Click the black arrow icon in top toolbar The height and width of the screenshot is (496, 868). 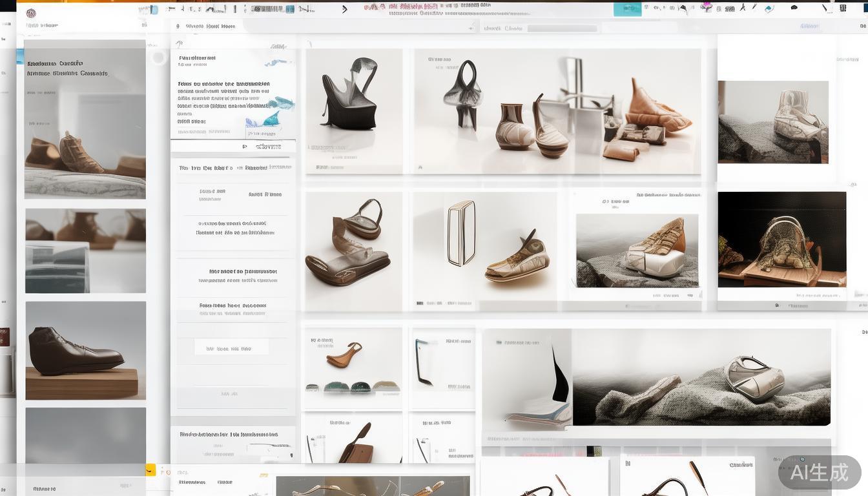click(x=345, y=9)
